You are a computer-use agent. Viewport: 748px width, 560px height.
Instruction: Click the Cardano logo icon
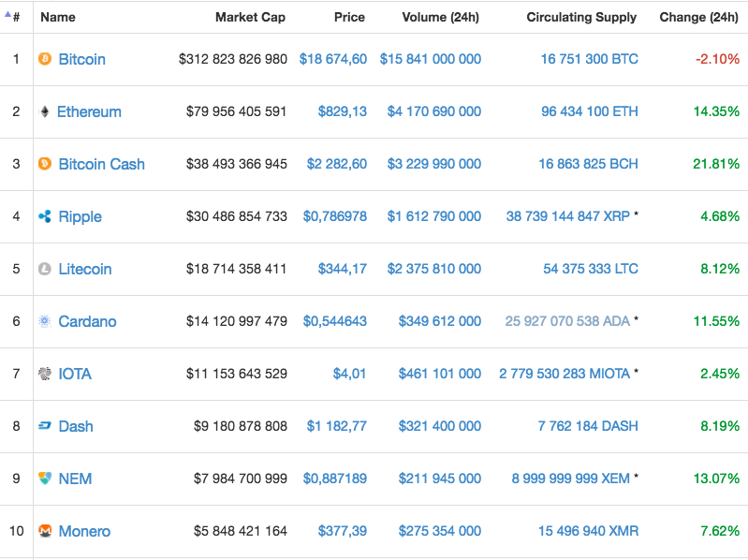45,321
